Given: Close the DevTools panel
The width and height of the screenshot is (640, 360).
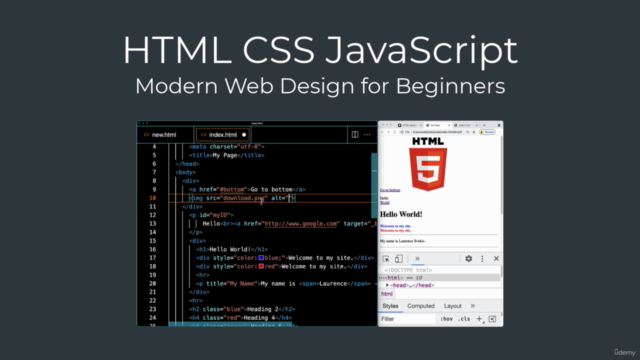Looking at the screenshot, I should 496,258.
